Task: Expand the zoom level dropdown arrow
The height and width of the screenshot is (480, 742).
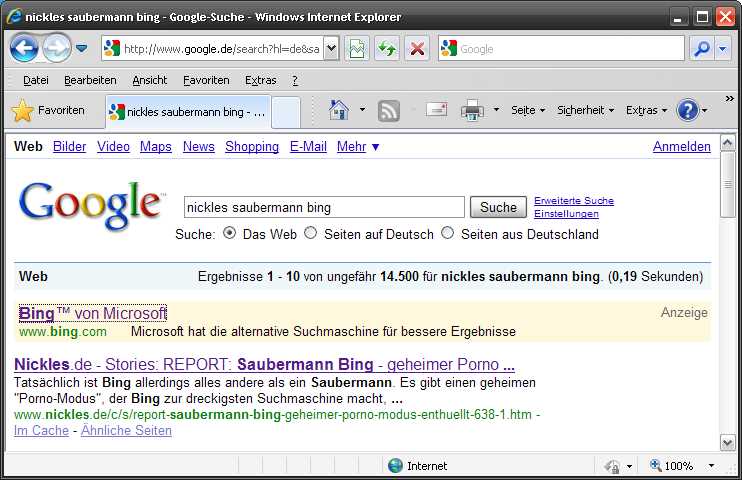Action: point(711,466)
